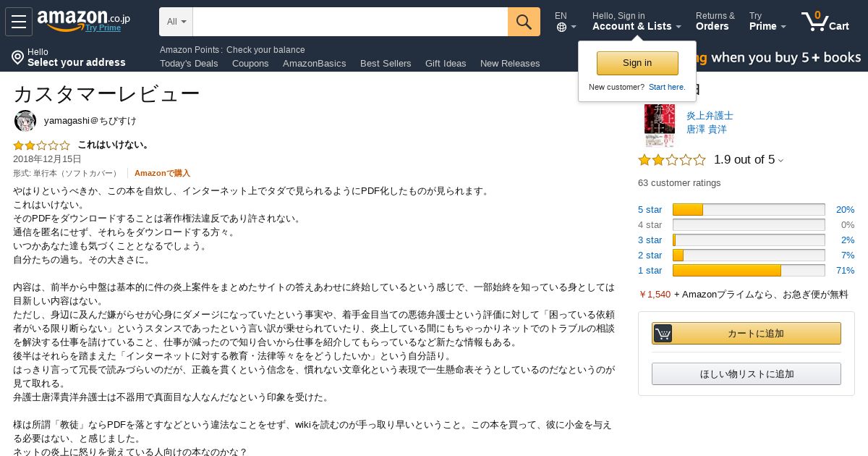The image size is (868, 456).
Task: Open the 5 star ratings link
Action: [650, 210]
